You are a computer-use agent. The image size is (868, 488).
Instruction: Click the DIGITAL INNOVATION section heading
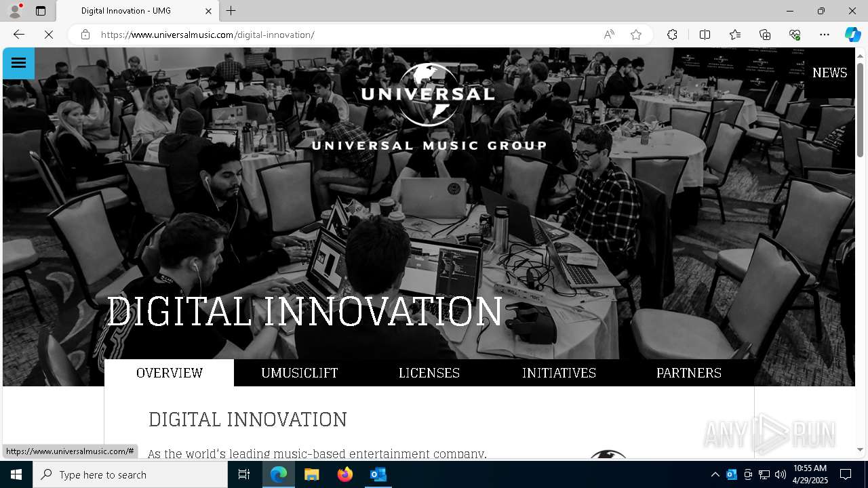[x=248, y=420]
